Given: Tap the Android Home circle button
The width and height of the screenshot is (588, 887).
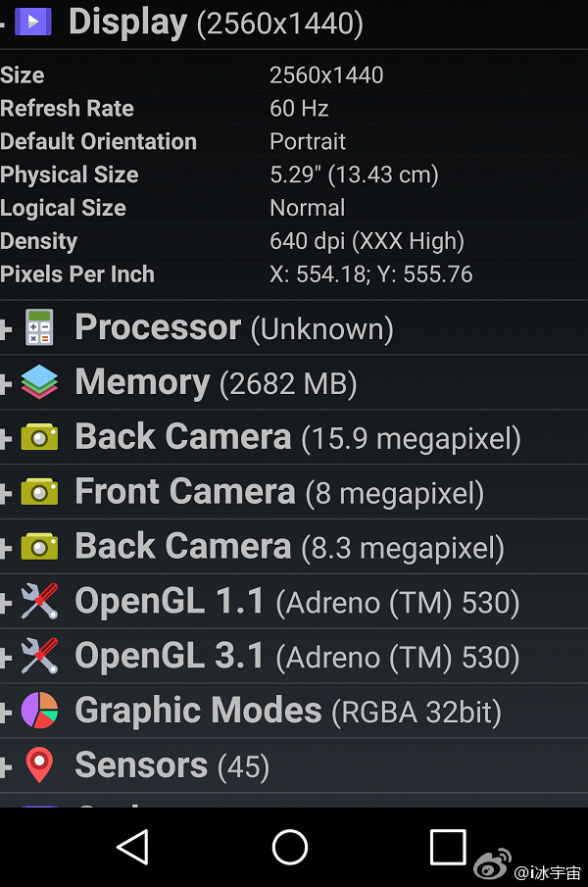Looking at the screenshot, I should click(290, 847).
